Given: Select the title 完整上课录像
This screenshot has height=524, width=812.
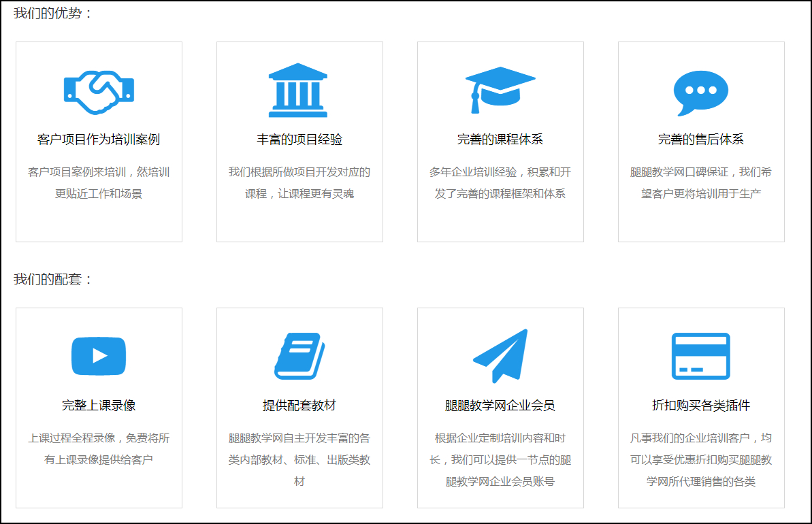Looking at the screenshot, I should click(x=99, y=406).
